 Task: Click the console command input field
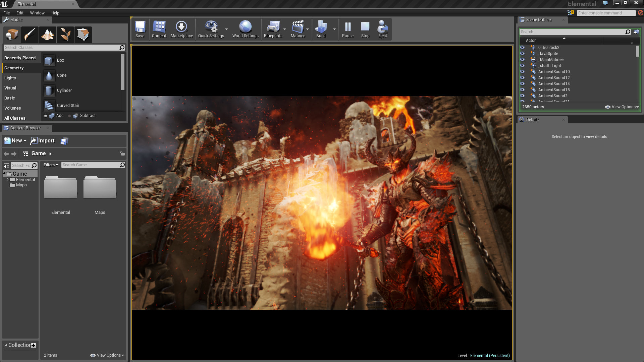pos(606,13)
